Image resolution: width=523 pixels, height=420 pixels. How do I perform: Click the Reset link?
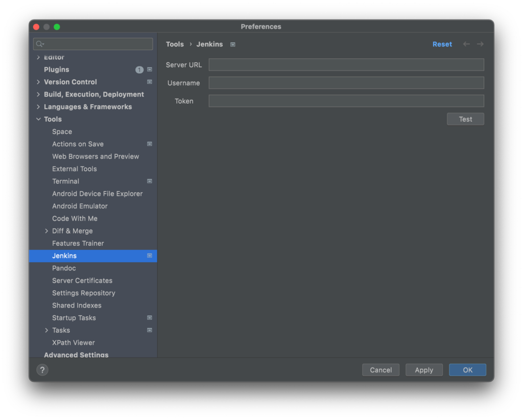(x=442, y=44)
